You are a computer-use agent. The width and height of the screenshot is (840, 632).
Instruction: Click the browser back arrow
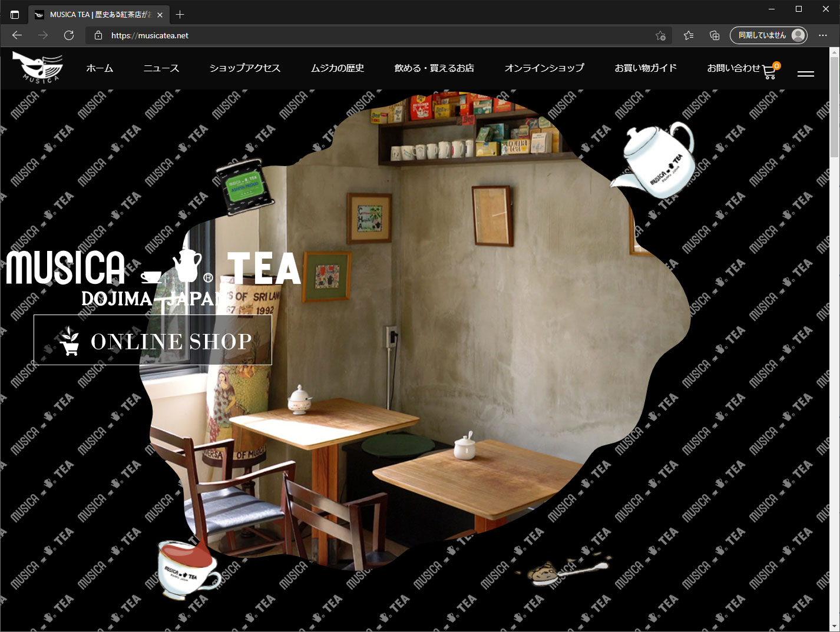pos(17,35)
